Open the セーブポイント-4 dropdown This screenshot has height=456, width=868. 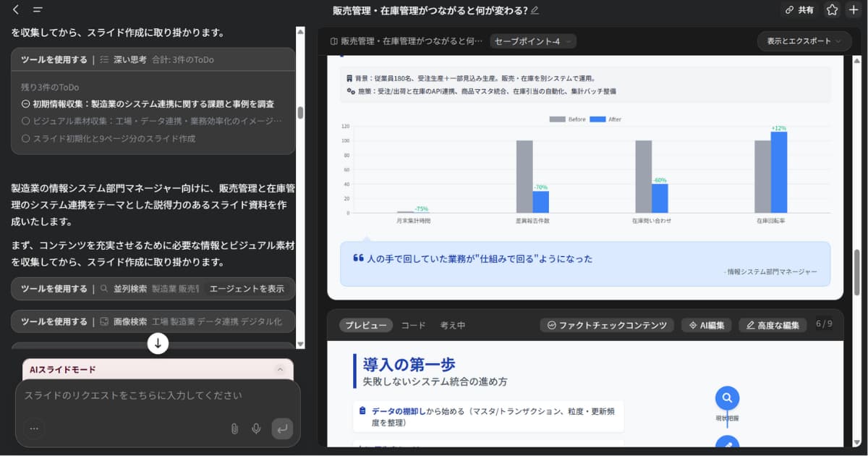(533, 41)
